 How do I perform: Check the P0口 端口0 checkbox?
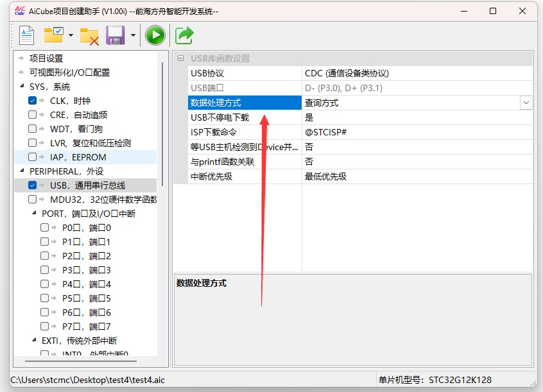click(x=45, y=228)
